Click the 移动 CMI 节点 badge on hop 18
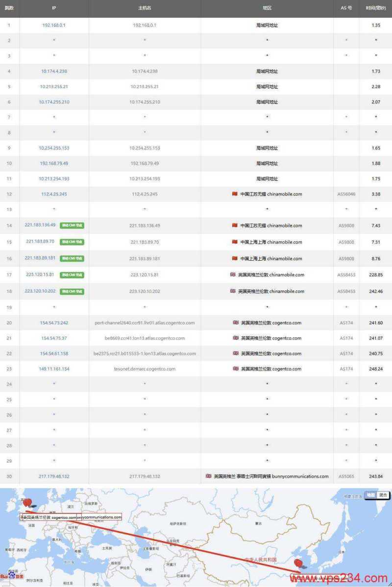Viewport: 392px width, 587px height. tap(72, 291)
